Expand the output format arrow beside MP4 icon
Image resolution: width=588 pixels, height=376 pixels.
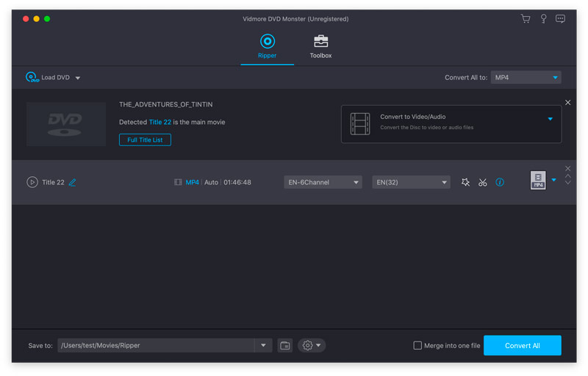click(553, 180)
